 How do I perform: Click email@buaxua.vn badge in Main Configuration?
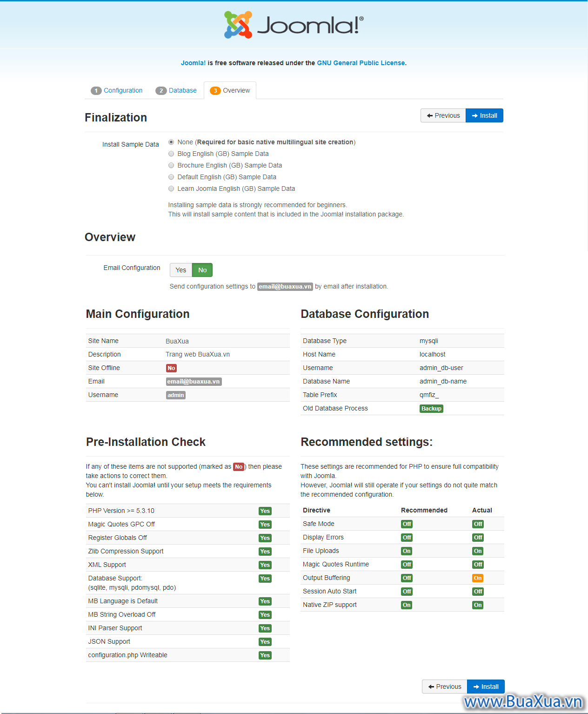pos(194,382)
